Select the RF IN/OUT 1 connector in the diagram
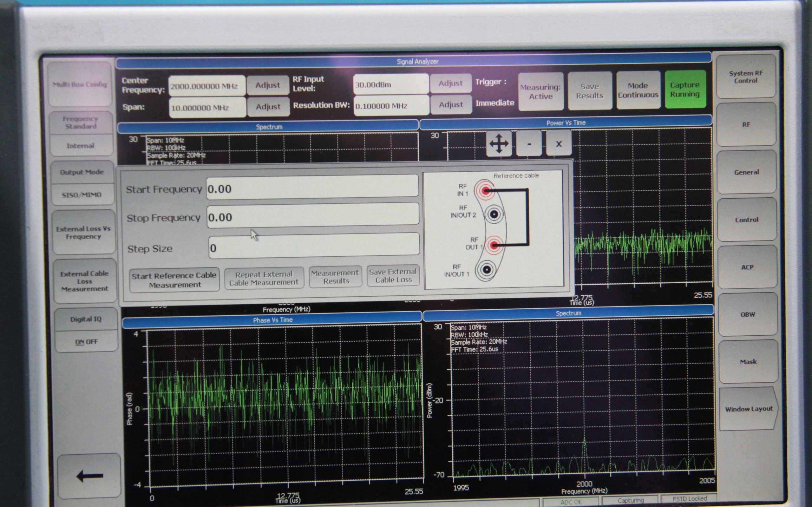This screenshot has width=812, height=507. click(x=486, y=270)
